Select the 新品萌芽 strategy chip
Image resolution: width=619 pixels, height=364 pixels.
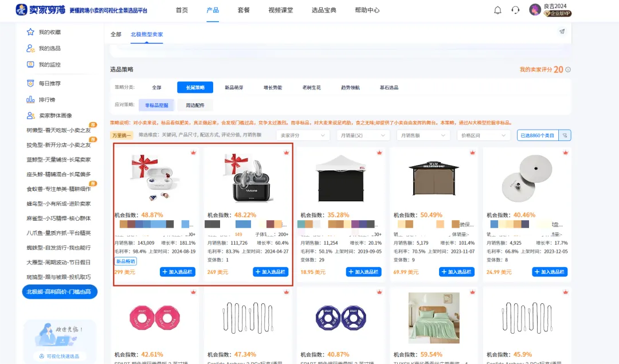(234, 88)
